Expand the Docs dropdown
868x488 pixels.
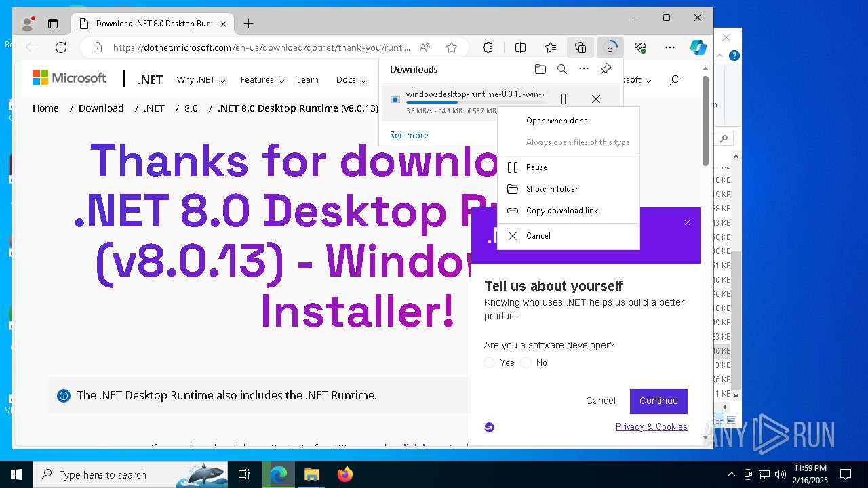(351, 80)
